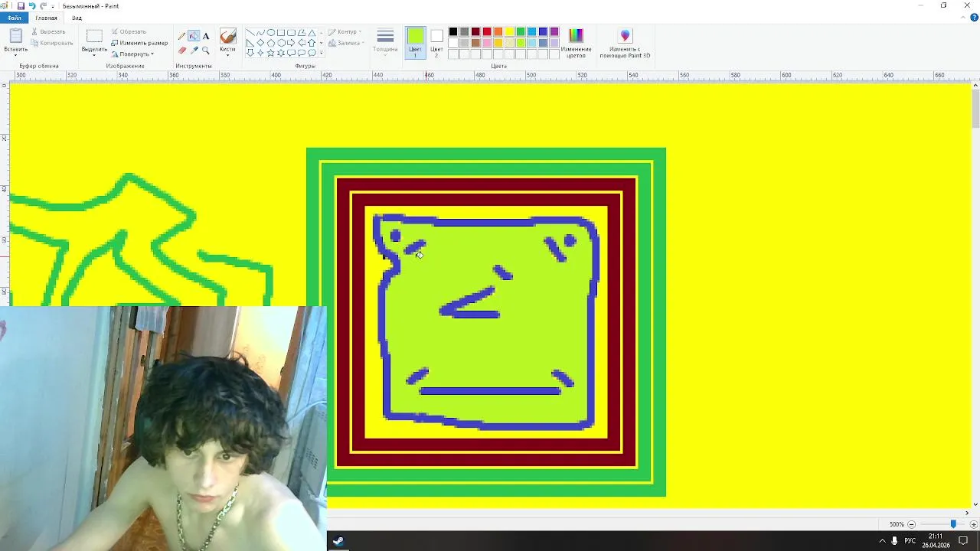Click Resize (Изменить размер) button
The height and width of the screenshot is (551, 980).
tap(139, 43)
